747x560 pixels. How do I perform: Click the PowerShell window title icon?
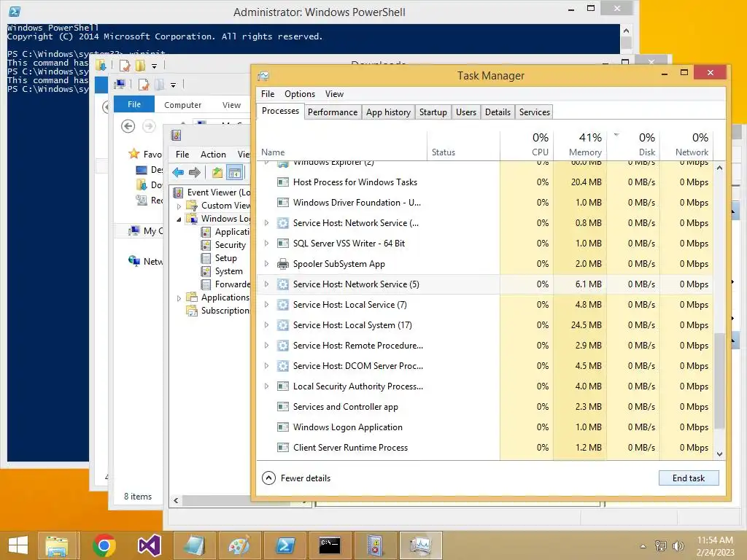pos(15,12)
